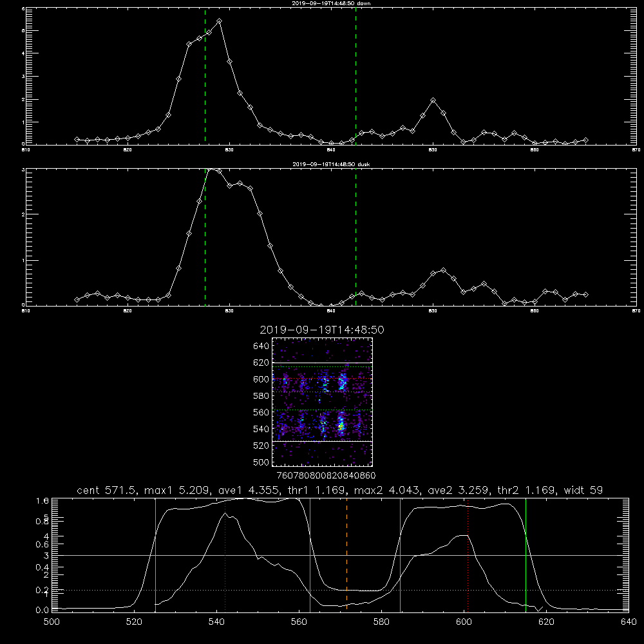644x644 pixels.
Task: Click the dotted horizontal threshold line in bottom plot
Action: point(340,590)
